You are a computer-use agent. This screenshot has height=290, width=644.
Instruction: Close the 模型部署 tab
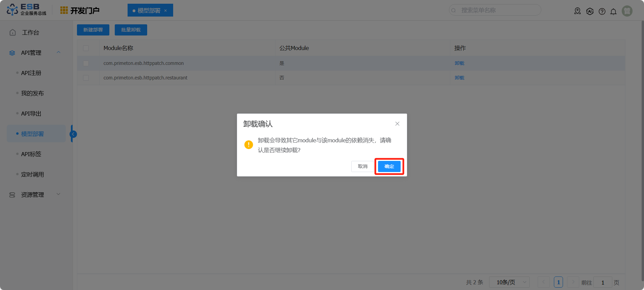click(165, 11)
